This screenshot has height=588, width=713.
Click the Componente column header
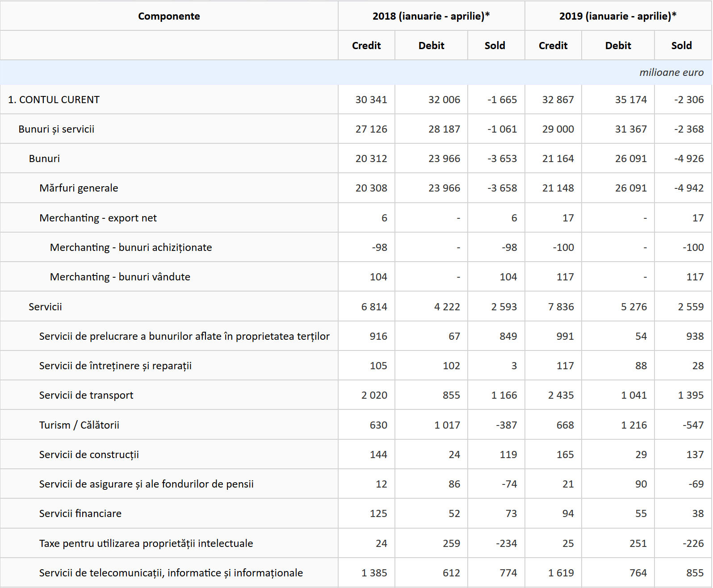coord(169,16)
